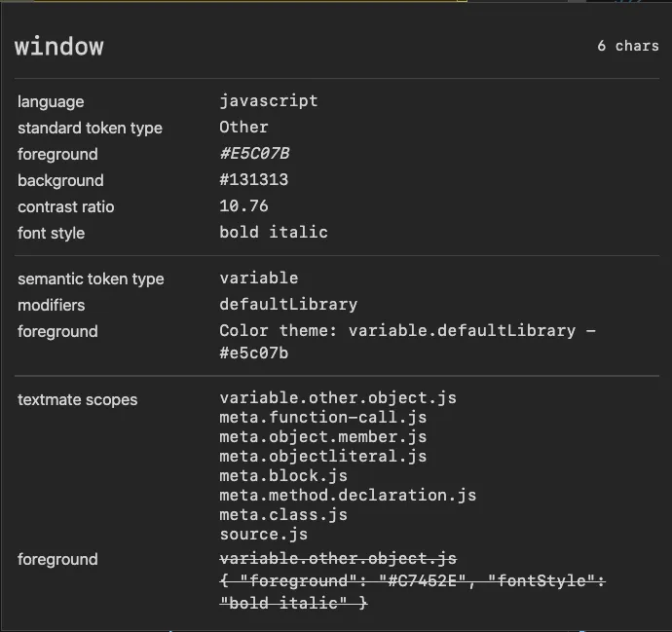Select the "defaultLibrary" modifiers value
This screenshot has height=632, width=672.
287,304
